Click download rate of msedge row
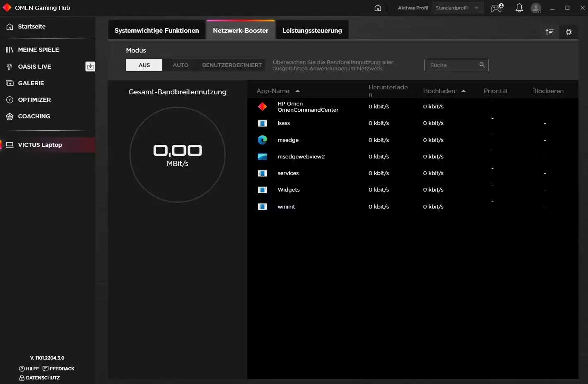The image size is (588, 384). (378, 140)
